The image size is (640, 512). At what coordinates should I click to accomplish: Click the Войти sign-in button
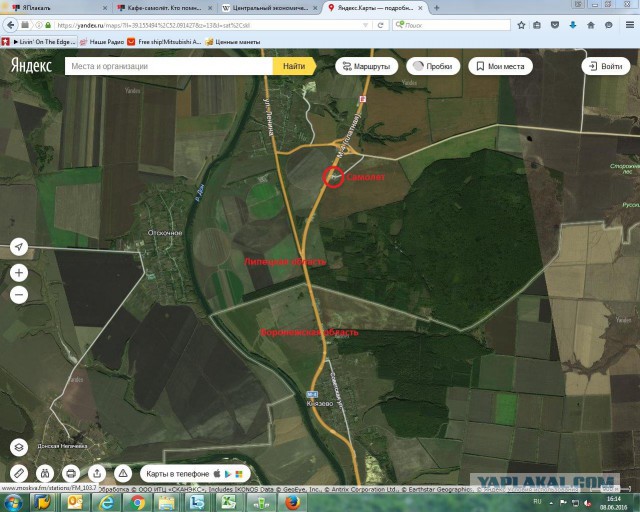[606, 66]
